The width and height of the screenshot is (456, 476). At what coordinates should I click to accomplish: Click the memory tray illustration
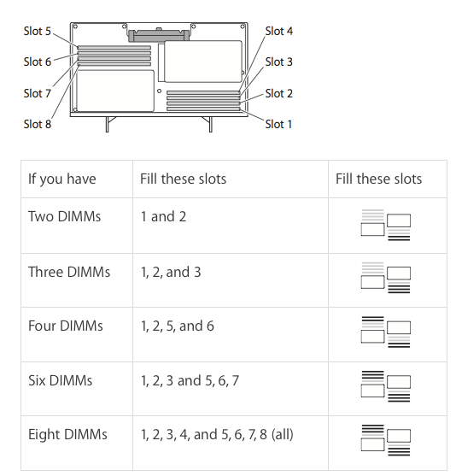click(159, 77)
